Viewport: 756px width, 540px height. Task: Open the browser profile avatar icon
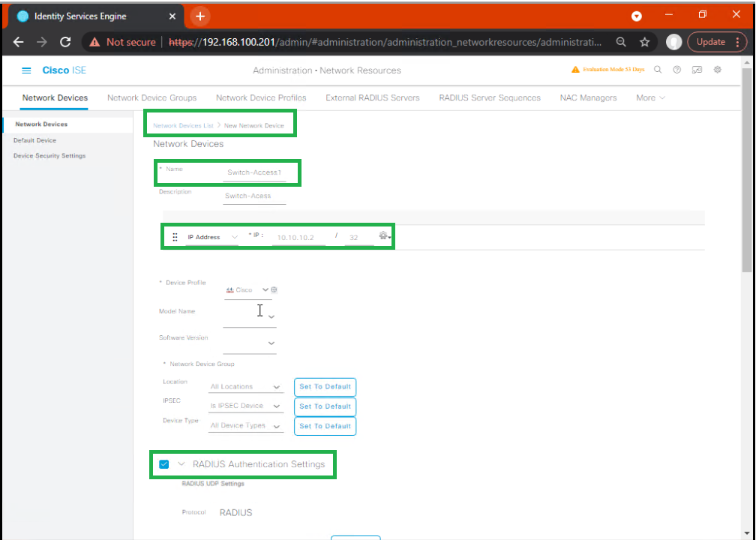(x=673, y=42)
